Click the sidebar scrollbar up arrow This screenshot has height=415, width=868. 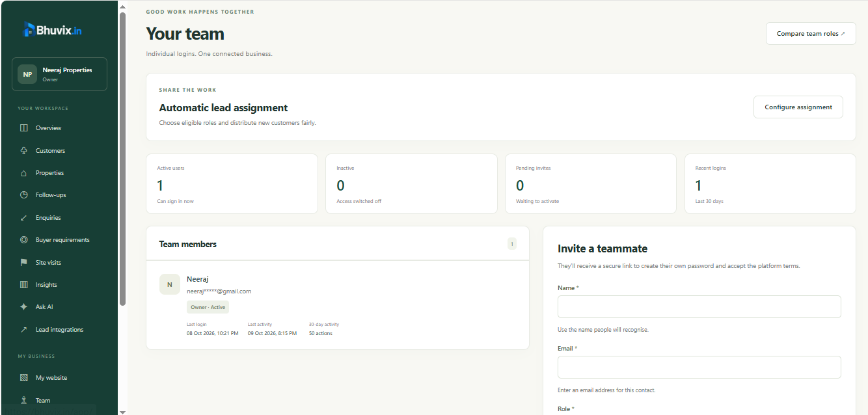click(x=122, y=7)
